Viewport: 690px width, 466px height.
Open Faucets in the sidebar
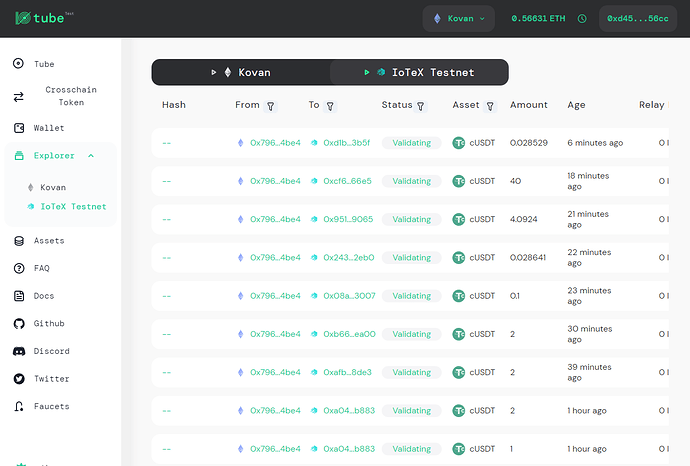51,406
